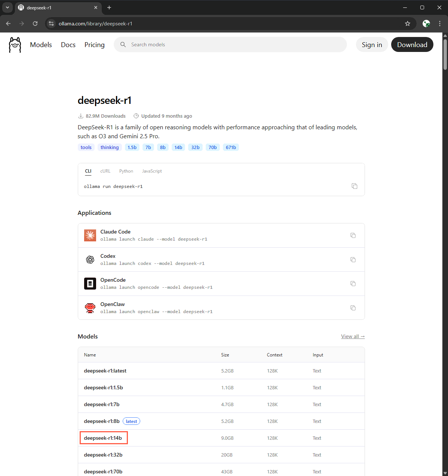Reload the current page
Screen dimensions: 448x476
click(x=35, y=24)
